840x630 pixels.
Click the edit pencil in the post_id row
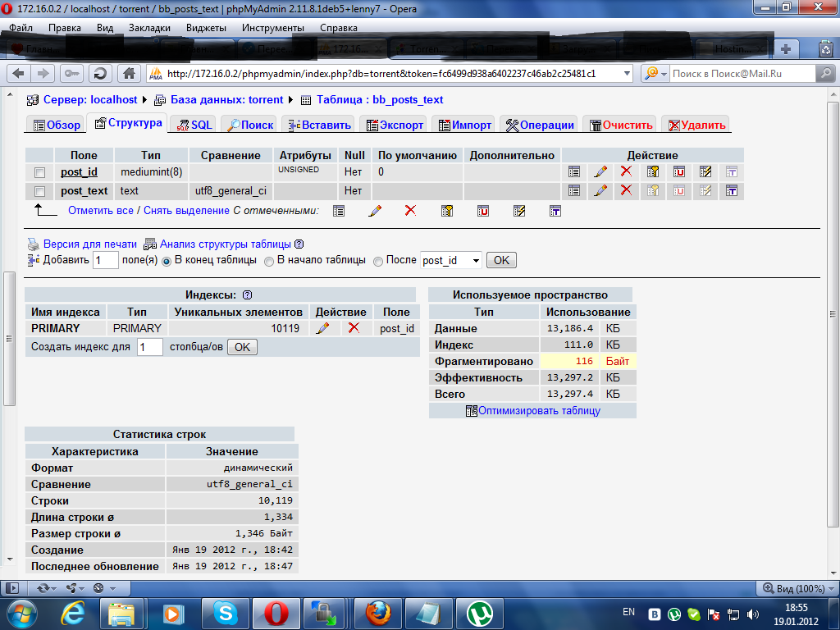600,172
